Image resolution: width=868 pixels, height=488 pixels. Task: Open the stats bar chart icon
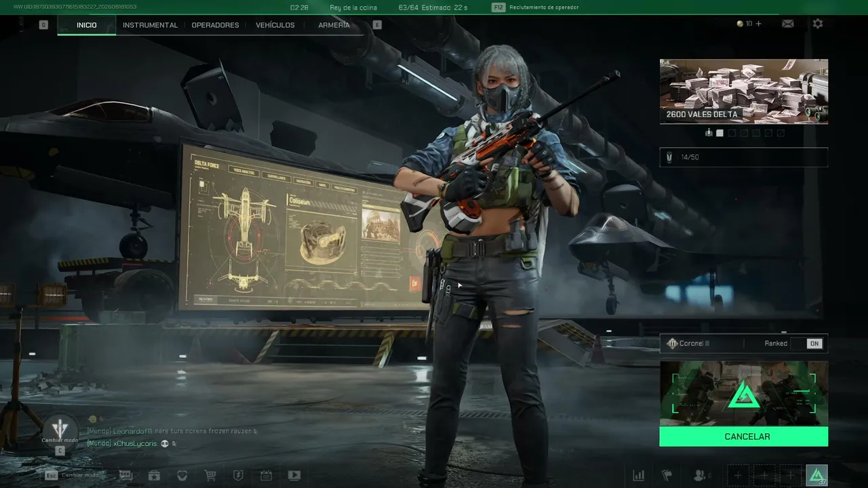tap(638, 475)
